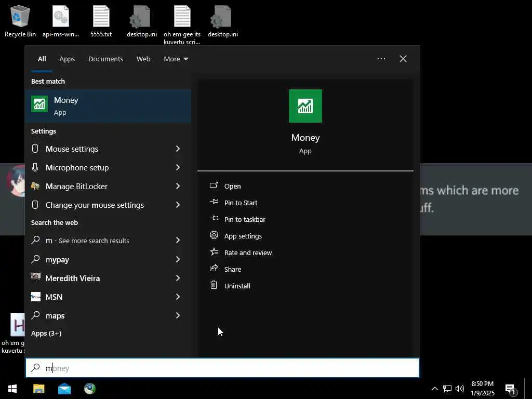Click the MSN logo icon
This screenshot has height=399, width=532.
point(36,297)
